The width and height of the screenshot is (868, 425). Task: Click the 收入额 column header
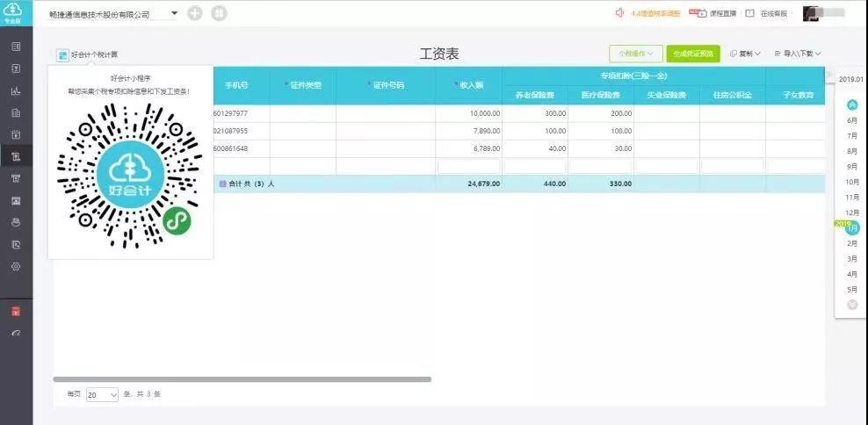pyautogui.click(x=469, y=85)
